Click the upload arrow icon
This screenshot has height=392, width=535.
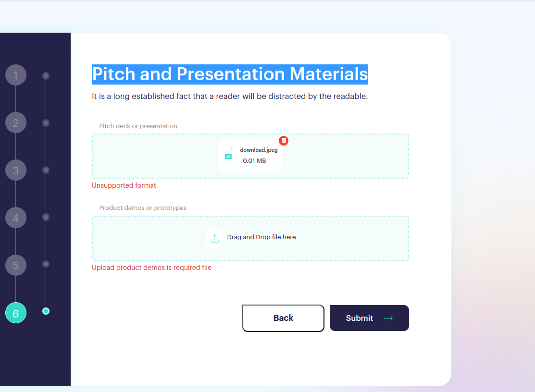tap(214, 238)
